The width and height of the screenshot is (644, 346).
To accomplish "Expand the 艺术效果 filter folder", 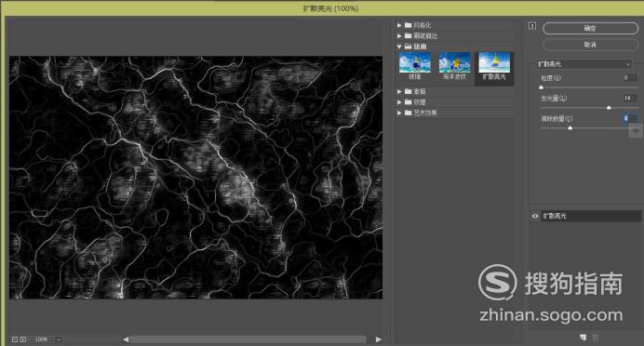I will [x=399, y=113].
